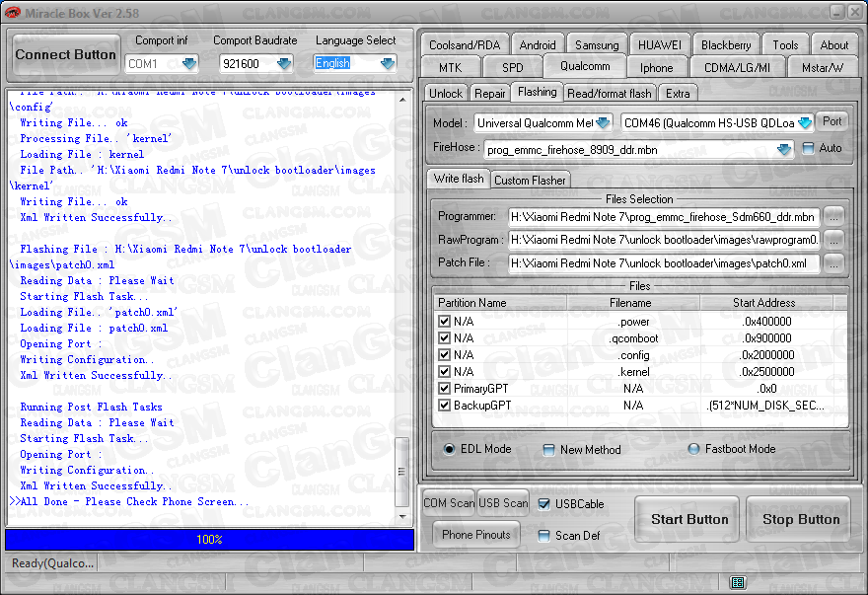This screenshot has height=595, width=868.
Task: Click the Start Address column header
Action: click(766, 303)
